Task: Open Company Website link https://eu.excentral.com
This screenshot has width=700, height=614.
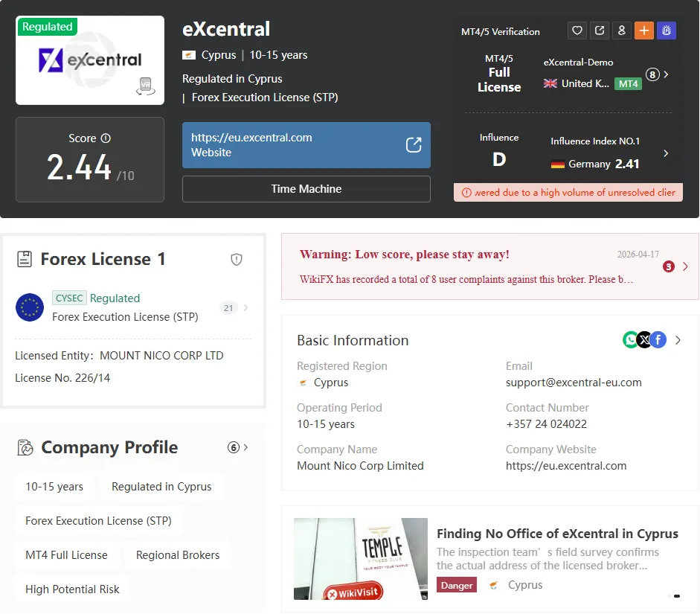Action: coord(566,466)
